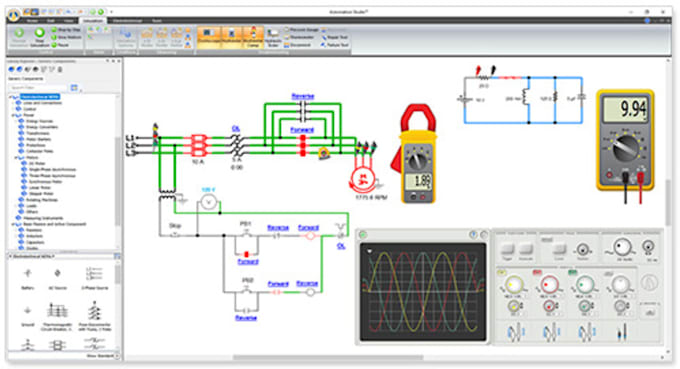
Task: Open the View ribbon tab
Action: [69, 21]
